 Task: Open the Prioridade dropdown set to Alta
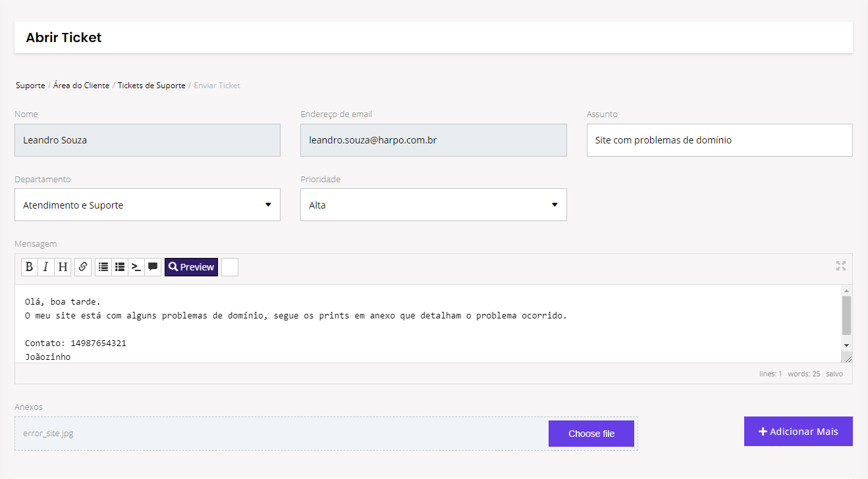coord(433,205)
